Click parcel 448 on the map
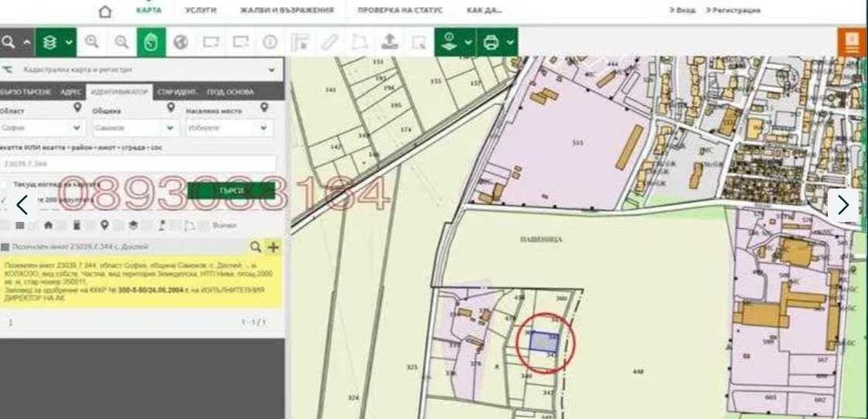868x419 pixels. click(x=638, y=371)
